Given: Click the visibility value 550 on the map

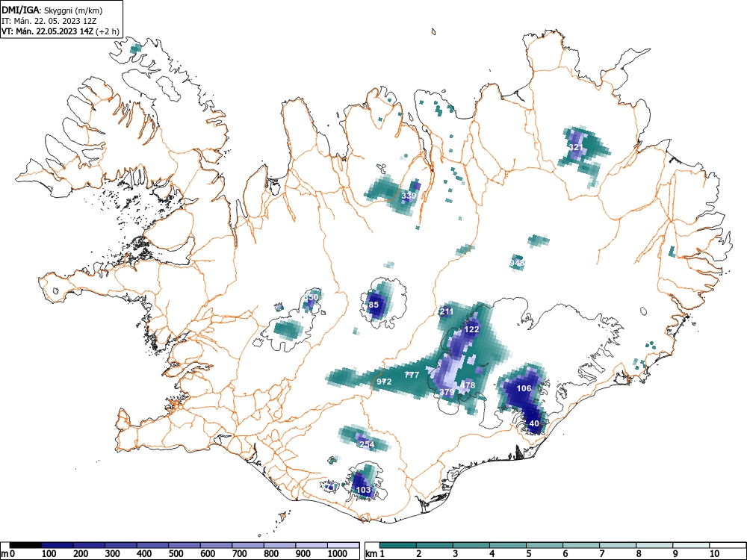Looking at the screenshot, I should 311,297.
